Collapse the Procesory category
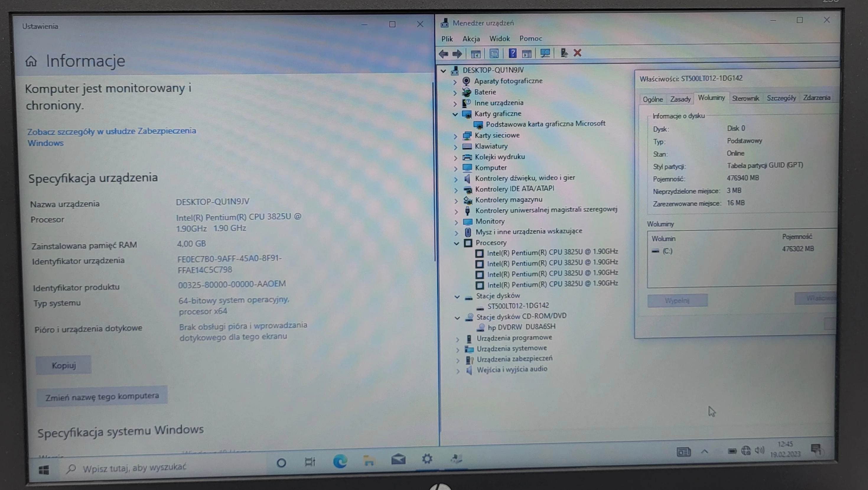 tap(456, 244)
